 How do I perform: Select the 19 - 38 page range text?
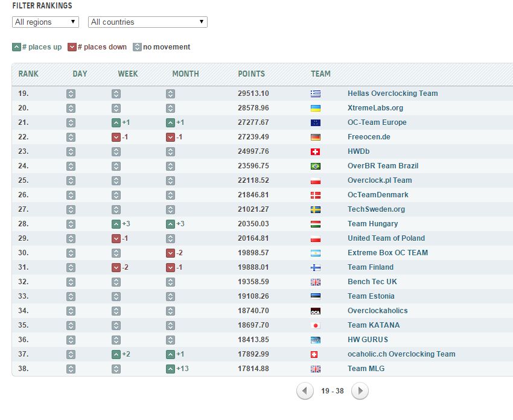(x=333, y=391)
